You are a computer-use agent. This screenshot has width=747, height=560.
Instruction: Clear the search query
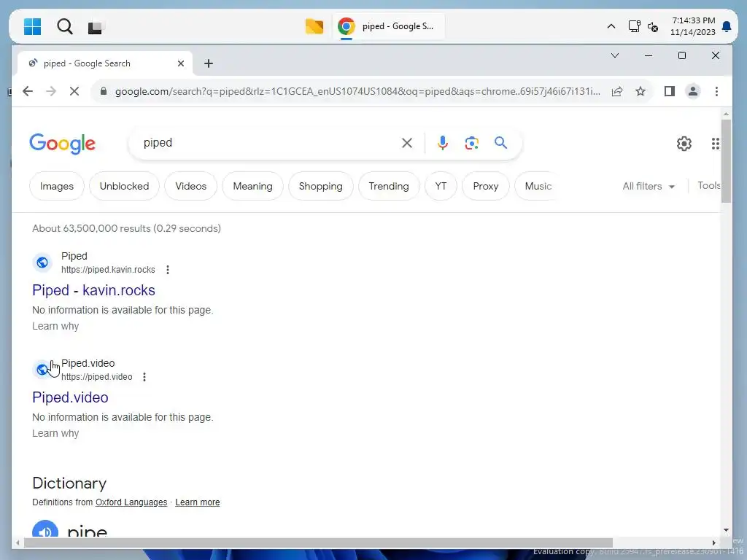[407, 143]
